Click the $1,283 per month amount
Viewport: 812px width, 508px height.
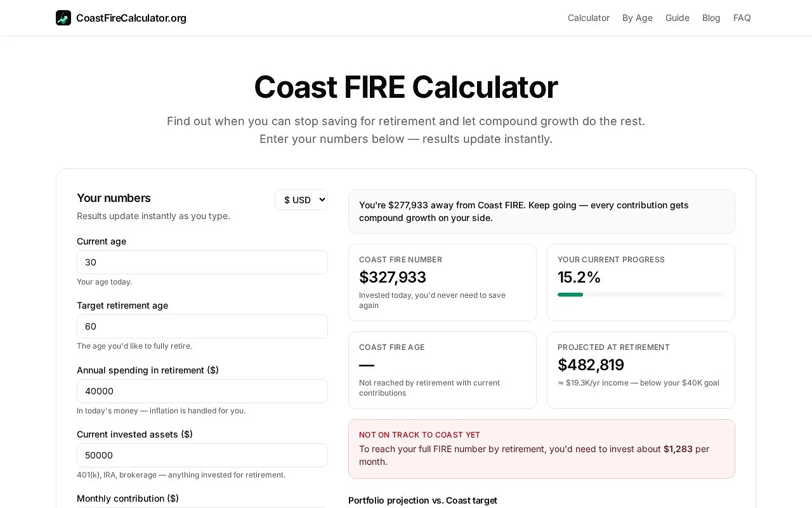tap(678, 449)
